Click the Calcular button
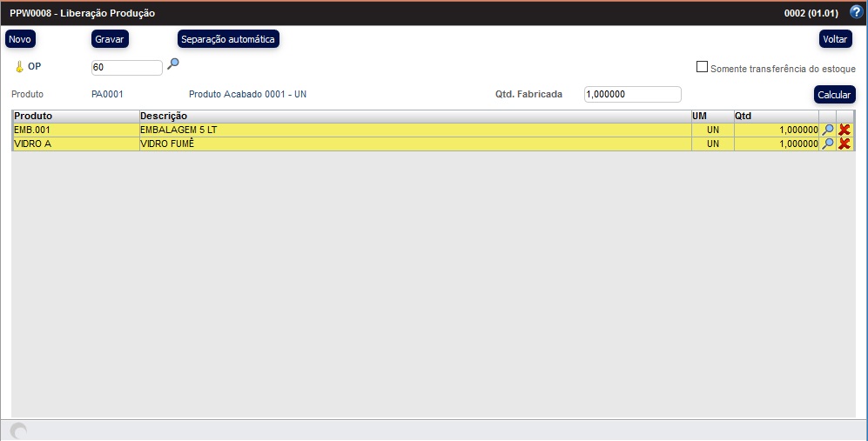This screenshot has width=868, height=441. pos(835,94)
